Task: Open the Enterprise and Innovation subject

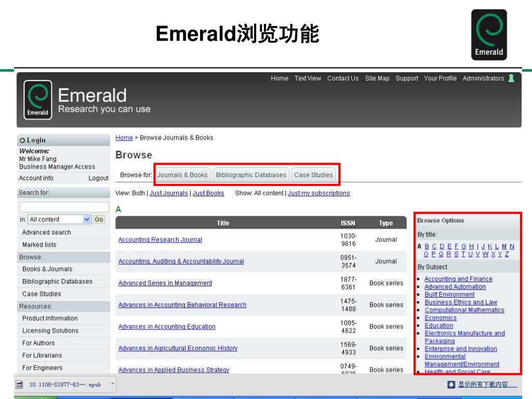Action: [461, 349]
